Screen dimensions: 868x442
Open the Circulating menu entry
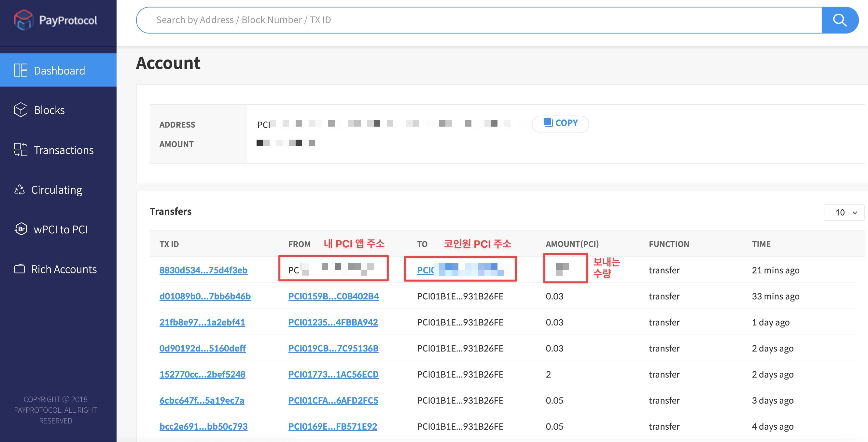(57, 190)
